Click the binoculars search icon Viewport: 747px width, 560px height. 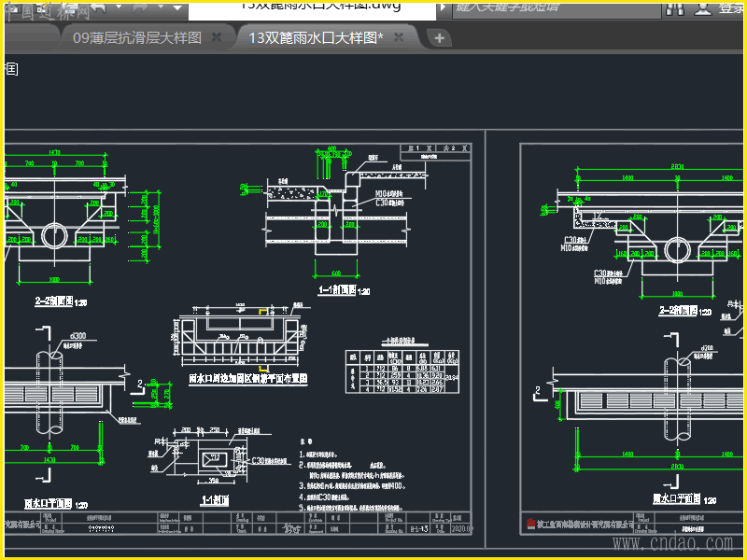[674, 9]
